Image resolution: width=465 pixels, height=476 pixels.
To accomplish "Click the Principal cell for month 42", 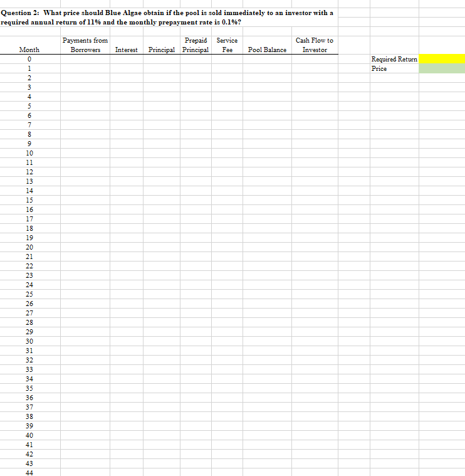I will (x=162, y=454).
